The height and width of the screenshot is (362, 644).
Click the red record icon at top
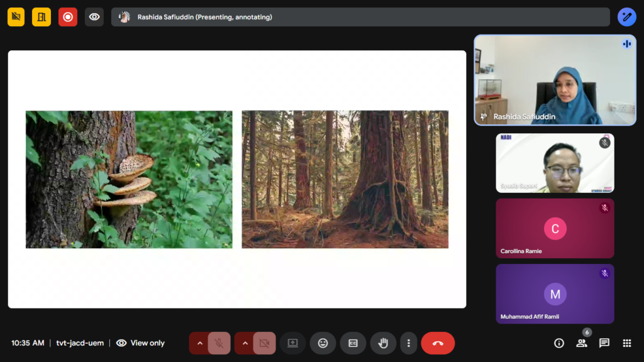tap(68, 17)
